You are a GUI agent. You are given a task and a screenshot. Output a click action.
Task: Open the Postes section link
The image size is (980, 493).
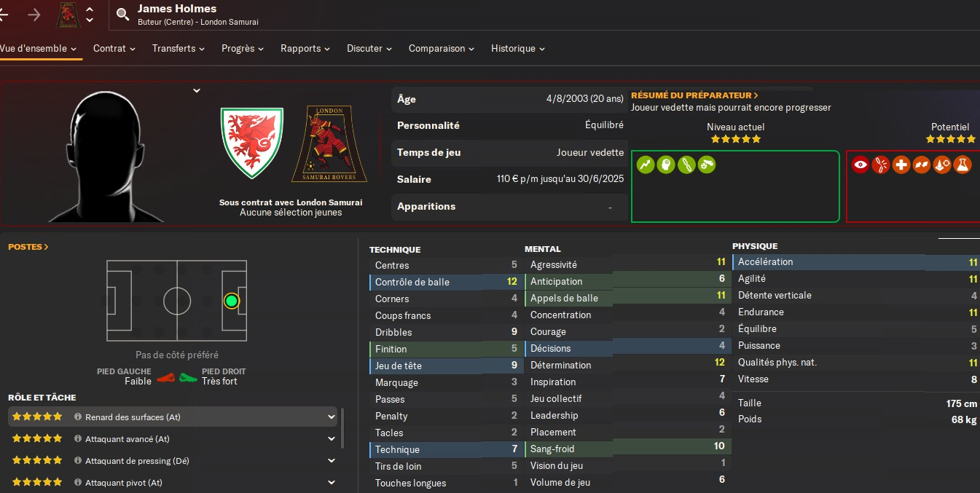click(28, 247)
